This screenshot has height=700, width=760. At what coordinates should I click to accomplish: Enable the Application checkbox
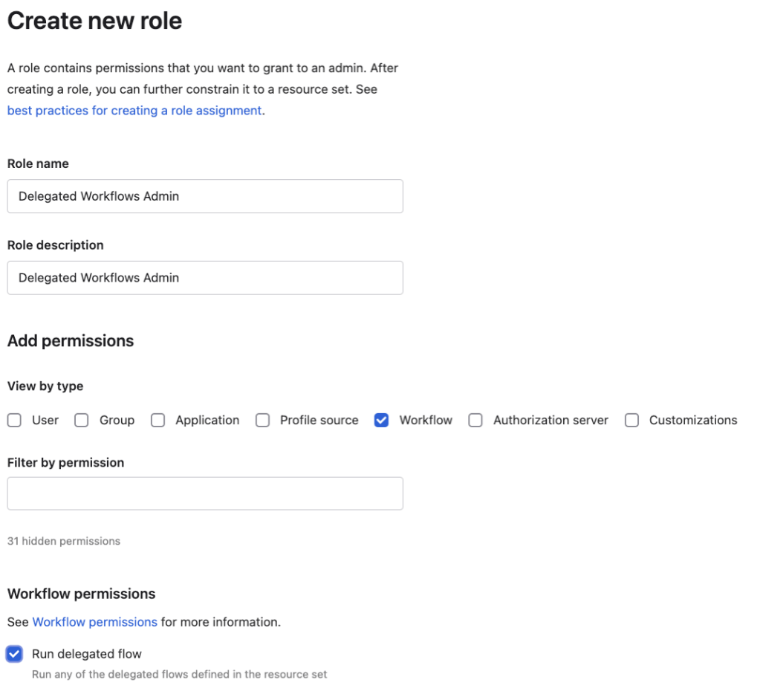click(157, 420)
